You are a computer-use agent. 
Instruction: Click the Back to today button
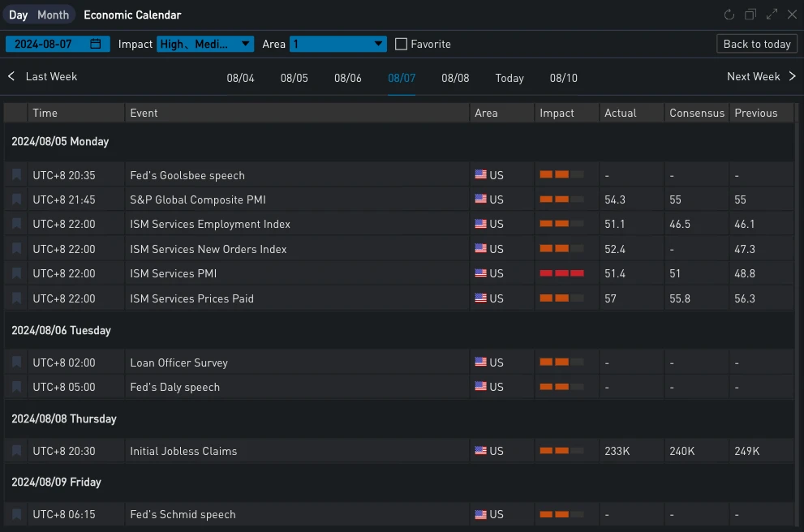point(757,44)
